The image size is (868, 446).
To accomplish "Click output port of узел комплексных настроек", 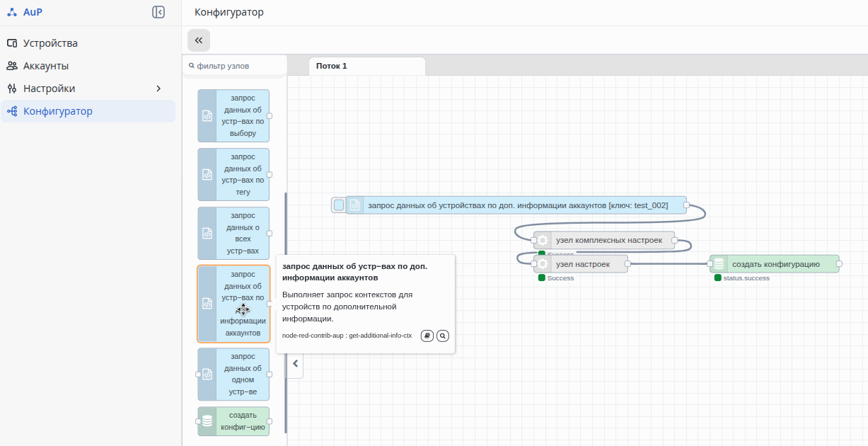I will (675, 241).
